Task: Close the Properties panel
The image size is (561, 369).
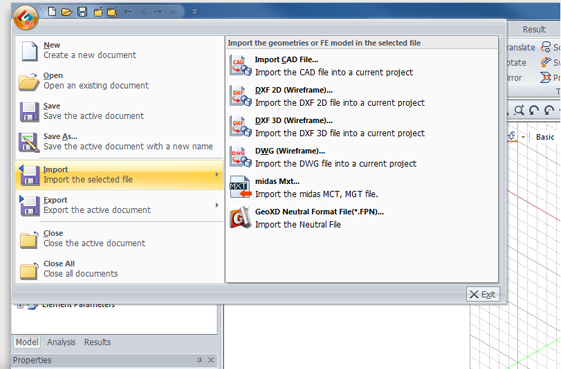Action: (x=211, y=360)
